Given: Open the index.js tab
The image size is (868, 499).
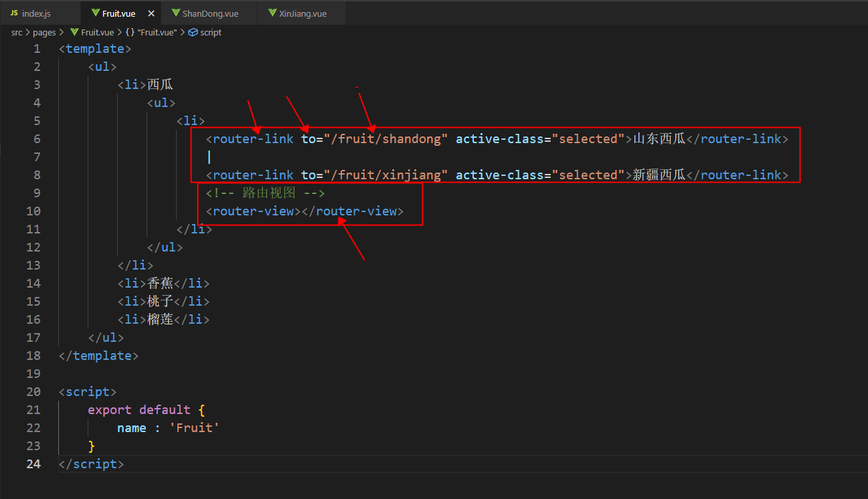Looking at the screenshot, I should click(37, 12).
